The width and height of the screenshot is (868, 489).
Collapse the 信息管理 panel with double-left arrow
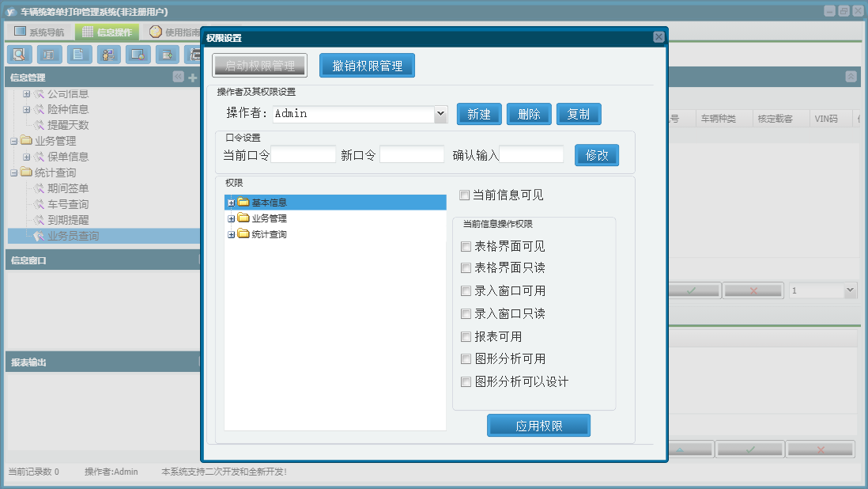click(178, 77)
